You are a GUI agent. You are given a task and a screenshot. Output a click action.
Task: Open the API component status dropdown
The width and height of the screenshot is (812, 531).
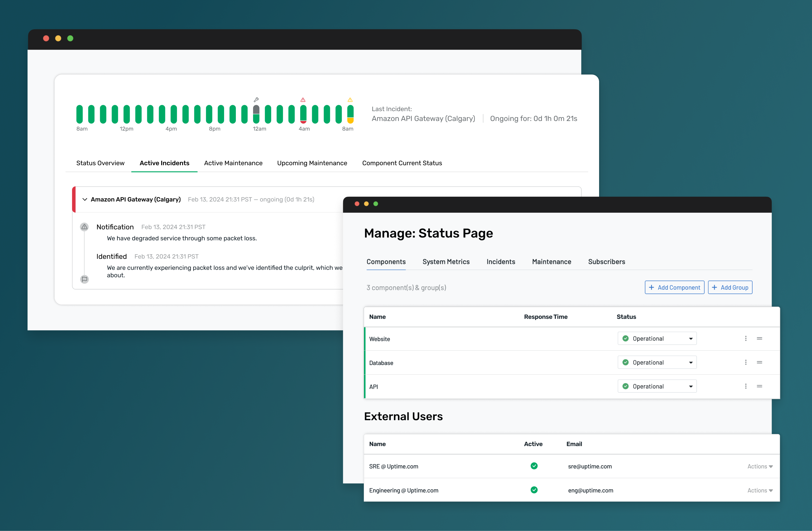[689, 386]
